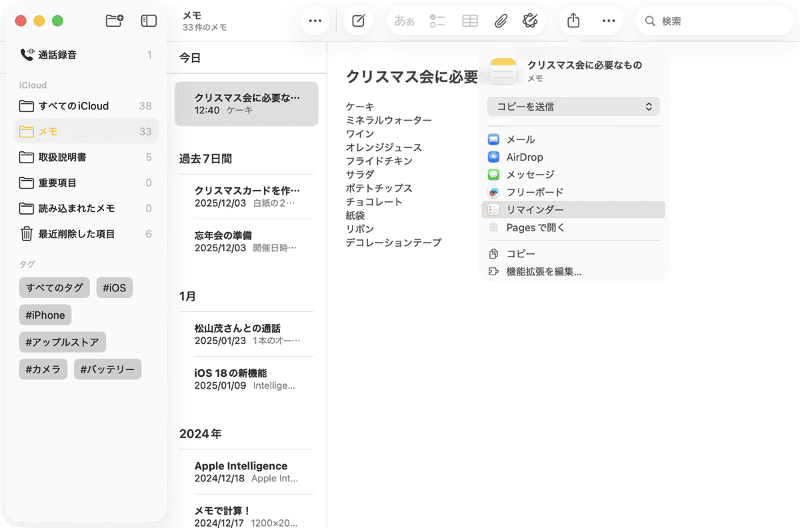Filter by #iOS tag
800x528 pixels.
point(114,288)
